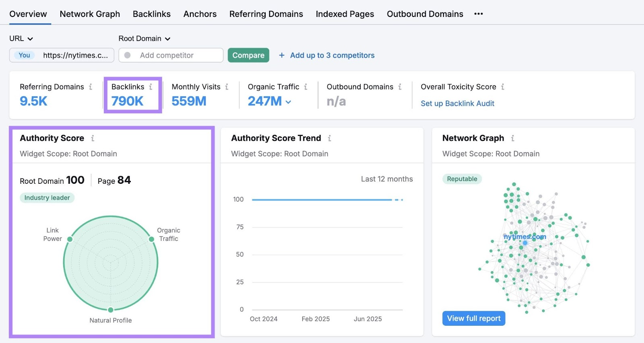644x343 pixels.
Task: Click info icon beside Network Graph title
Action: coord(512,138)
